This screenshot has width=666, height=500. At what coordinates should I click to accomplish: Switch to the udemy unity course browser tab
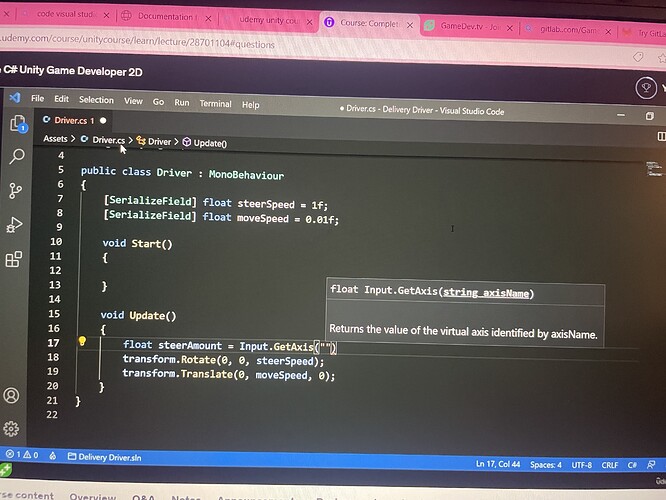tap(269, 20)
